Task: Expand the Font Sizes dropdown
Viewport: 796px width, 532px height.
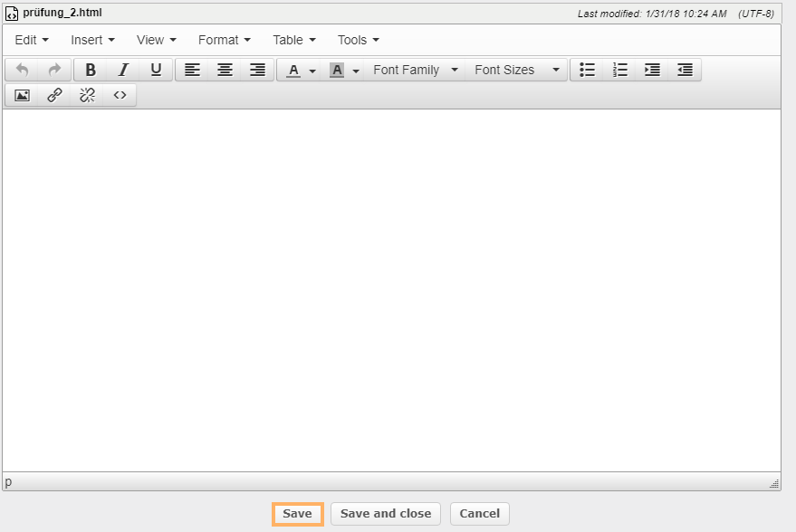Action: point(516,70)
